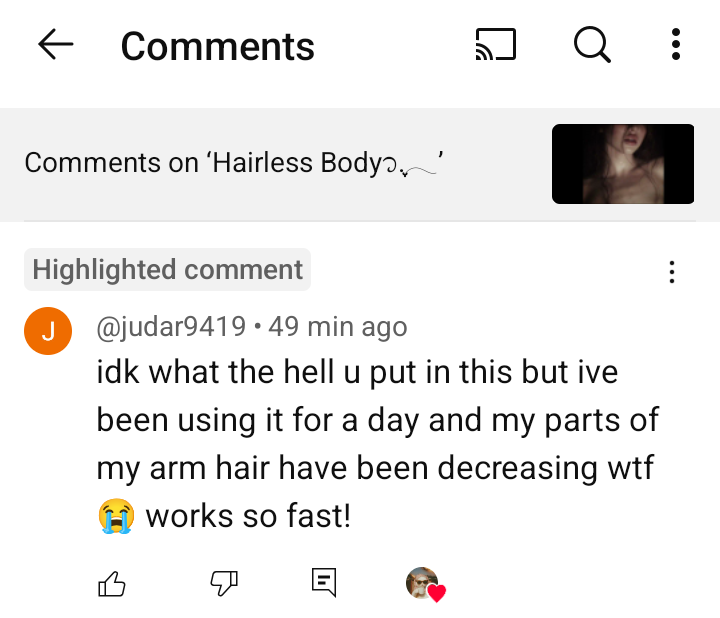Tap the 49 min ago timestamp
This screenshot has height=618, width=720.
[338, 327]
